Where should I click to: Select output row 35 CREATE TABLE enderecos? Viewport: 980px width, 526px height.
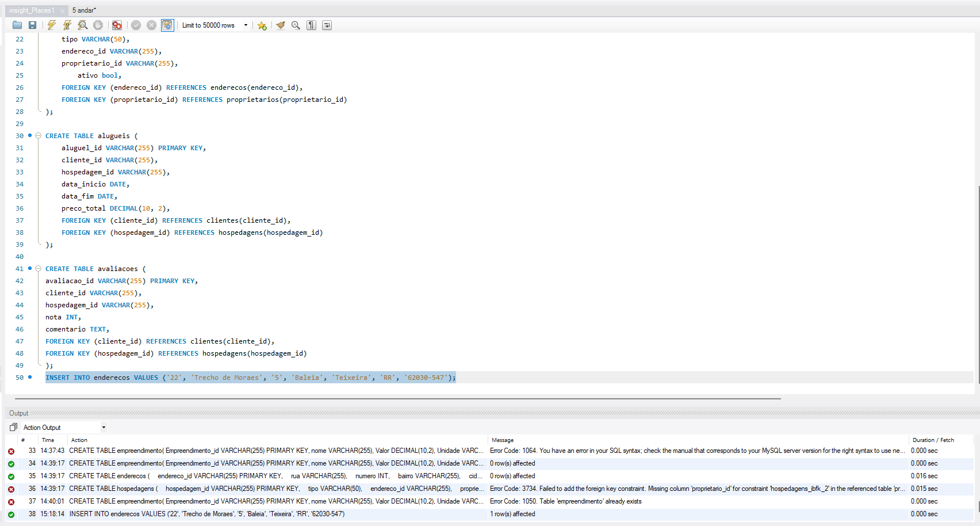click(489, 476)
